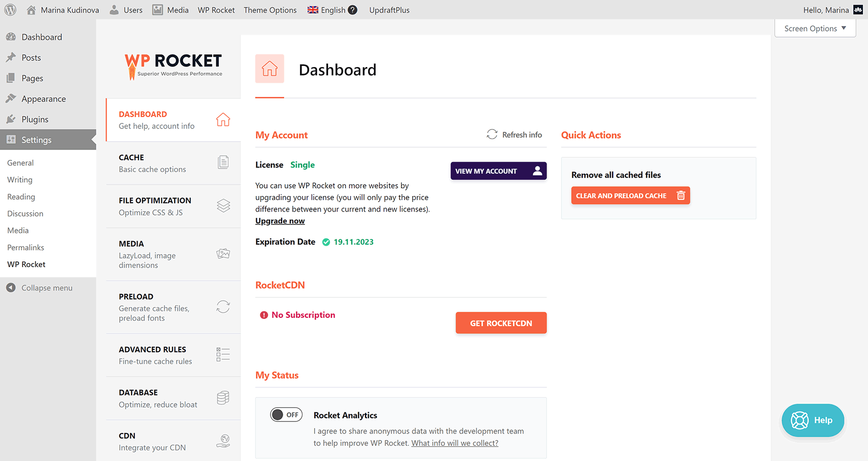The height and width of the screenshot is (461, 868).
Task: Click the Plugins plug icon
Action: (x=11, y=119)
